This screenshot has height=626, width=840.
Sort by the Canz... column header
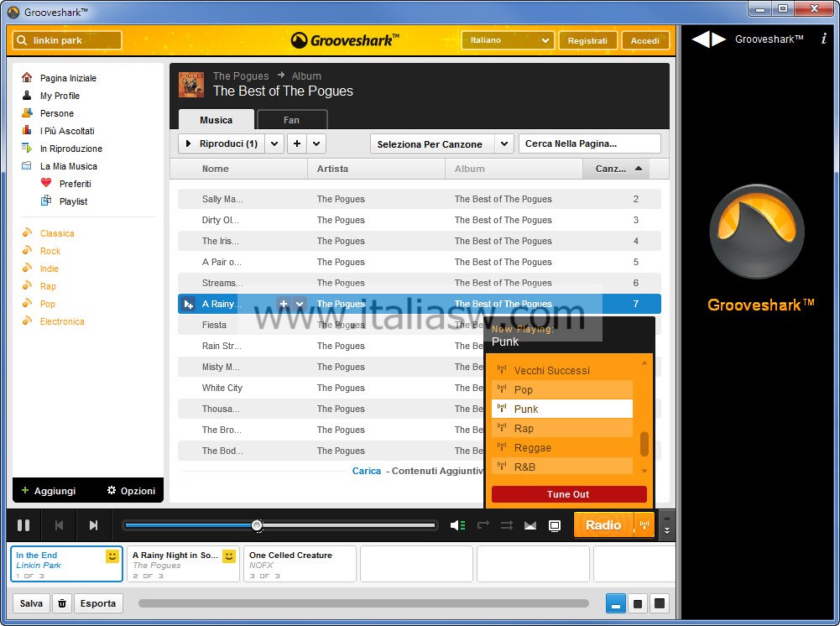[616, 169]
